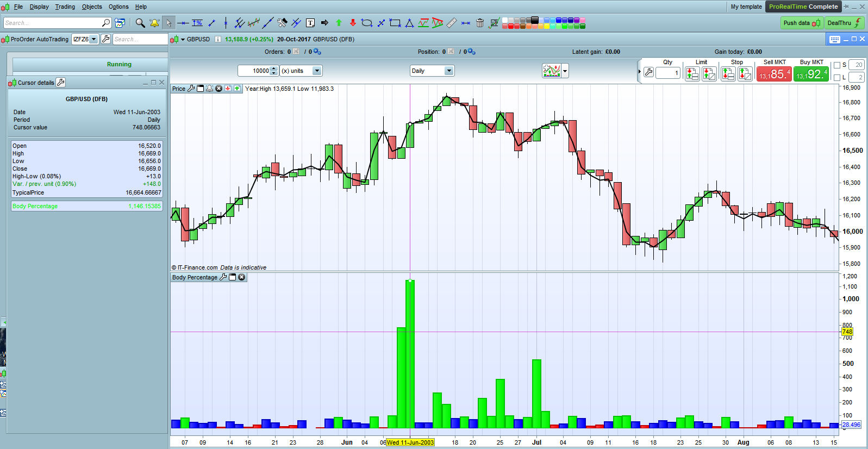Image resolution: width=868 pixels, height=449 pixels.
Task: Remove the Price panel with X icon
Action: 218,89
